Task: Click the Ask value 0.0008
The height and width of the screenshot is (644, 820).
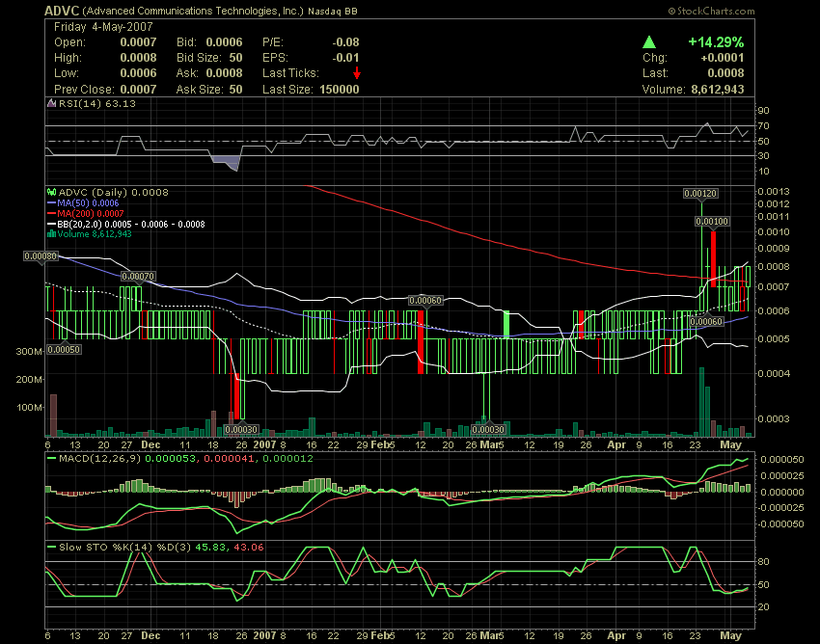Action: pos(225,73)
